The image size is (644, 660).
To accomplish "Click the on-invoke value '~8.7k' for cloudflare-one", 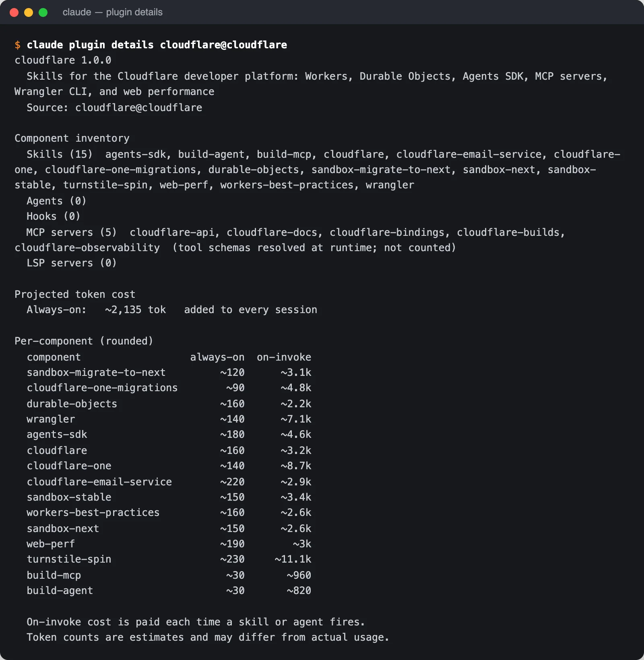I will (x=296, y=466).
